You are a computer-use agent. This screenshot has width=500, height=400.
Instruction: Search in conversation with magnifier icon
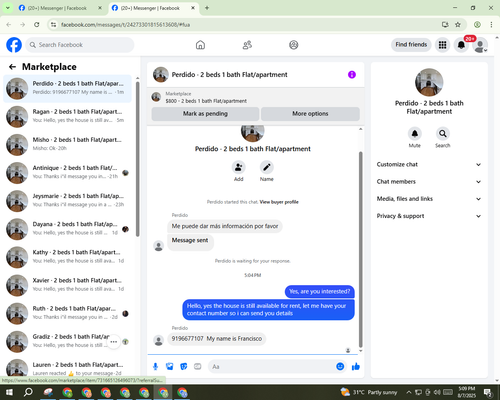[443, 134]
